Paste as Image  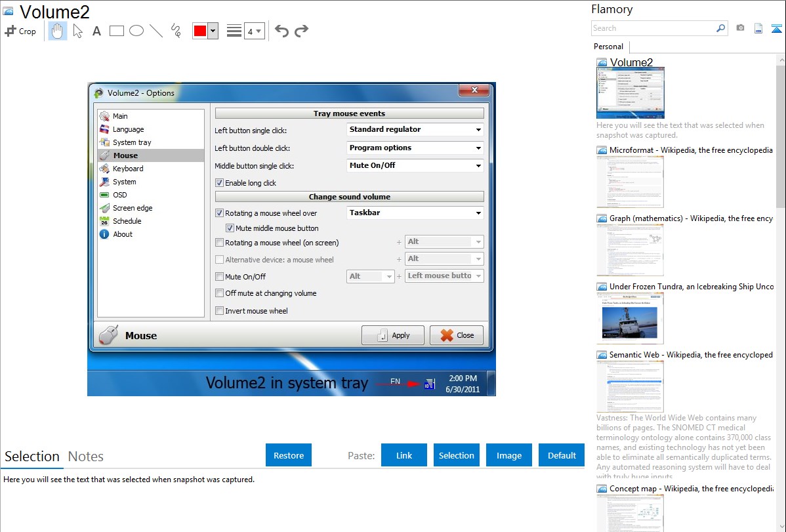508,455
